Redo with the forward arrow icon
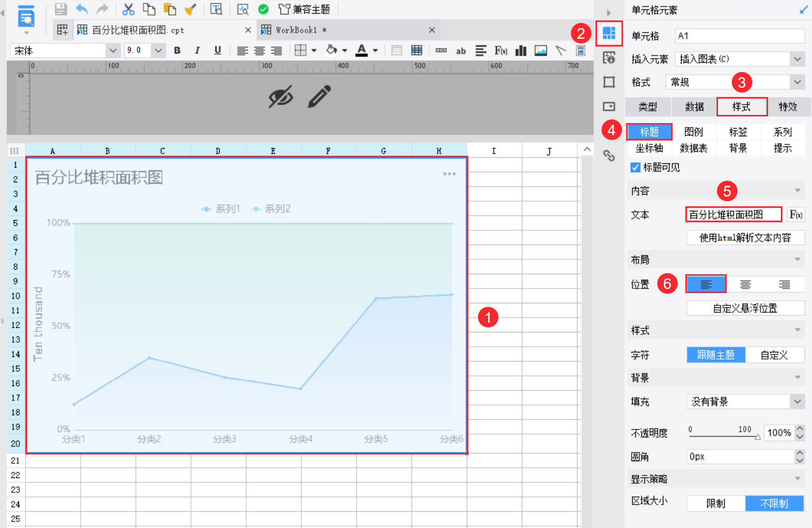812x528 pixels. point(103,9)
